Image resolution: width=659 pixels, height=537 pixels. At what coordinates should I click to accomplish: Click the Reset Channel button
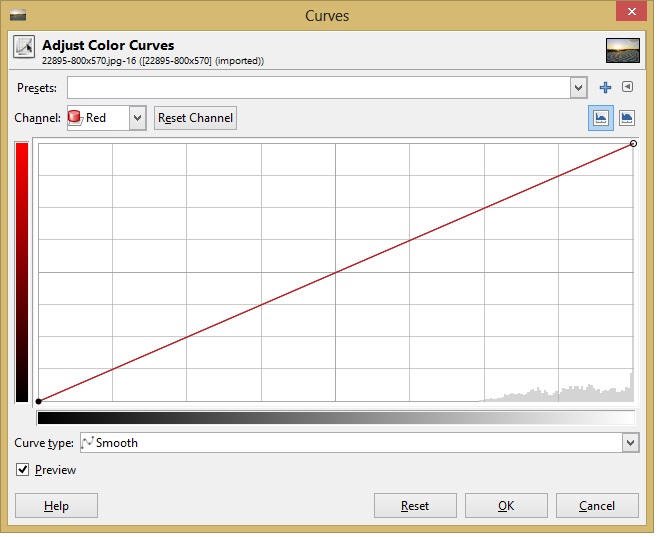(195, 118)
